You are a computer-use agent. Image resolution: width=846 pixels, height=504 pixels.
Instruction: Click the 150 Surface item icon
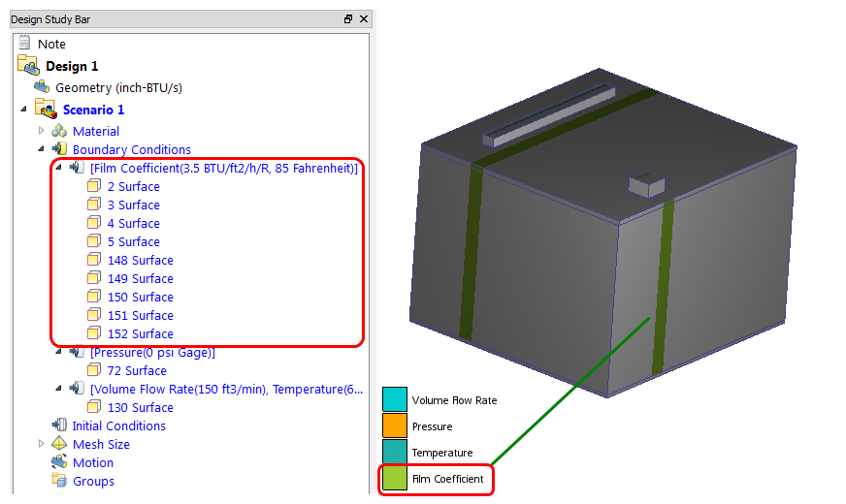[94, 297]
